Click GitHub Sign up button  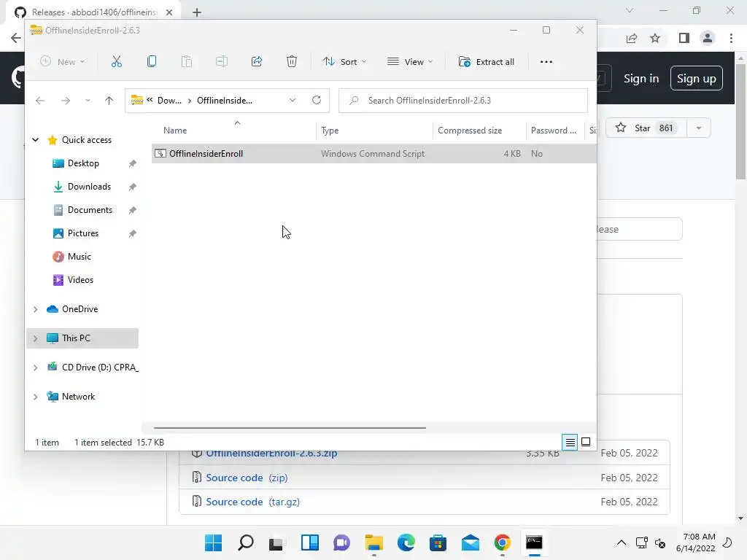coord(697,79)
